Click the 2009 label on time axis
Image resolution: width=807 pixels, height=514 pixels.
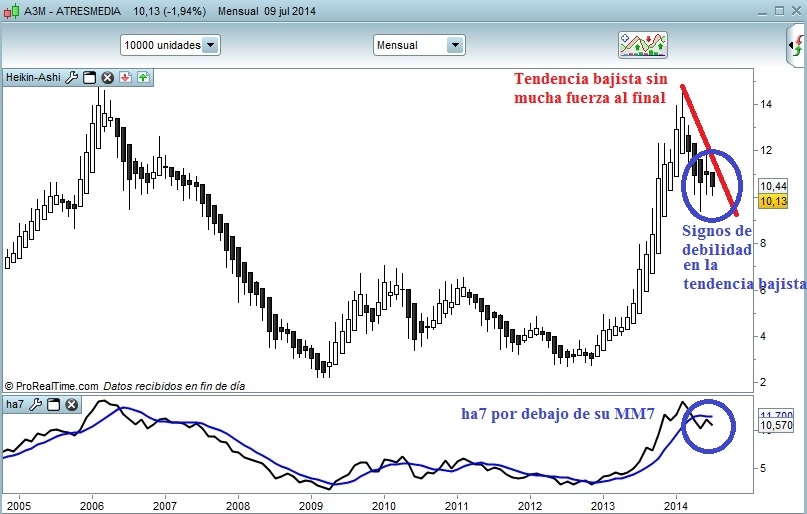311,506
